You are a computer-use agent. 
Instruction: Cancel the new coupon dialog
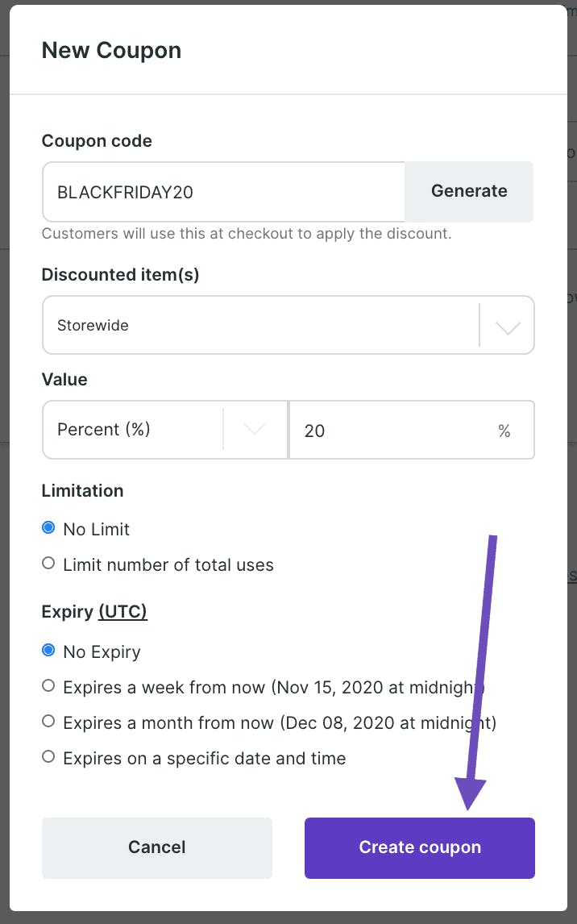click(157, 847)
